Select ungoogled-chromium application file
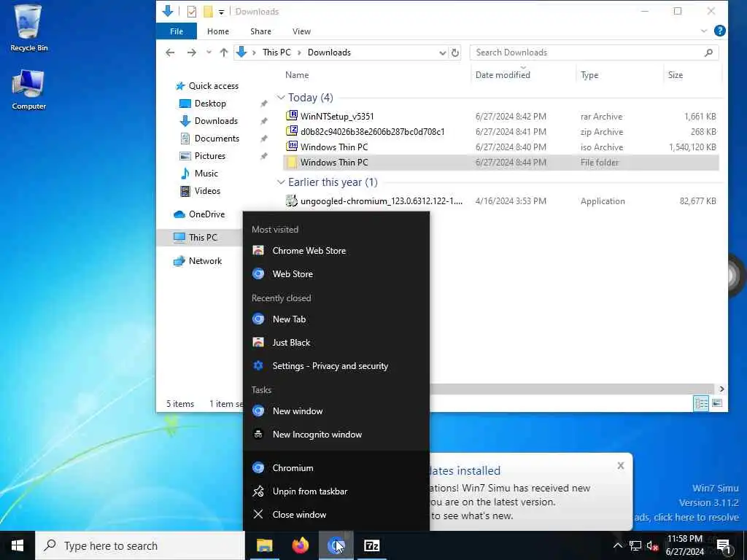 pyautogui.click(x=501, y=201)
